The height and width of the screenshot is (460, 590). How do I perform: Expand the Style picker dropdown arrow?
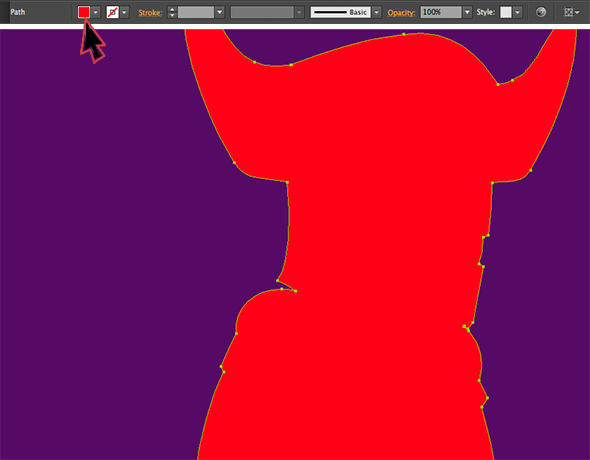518,12
